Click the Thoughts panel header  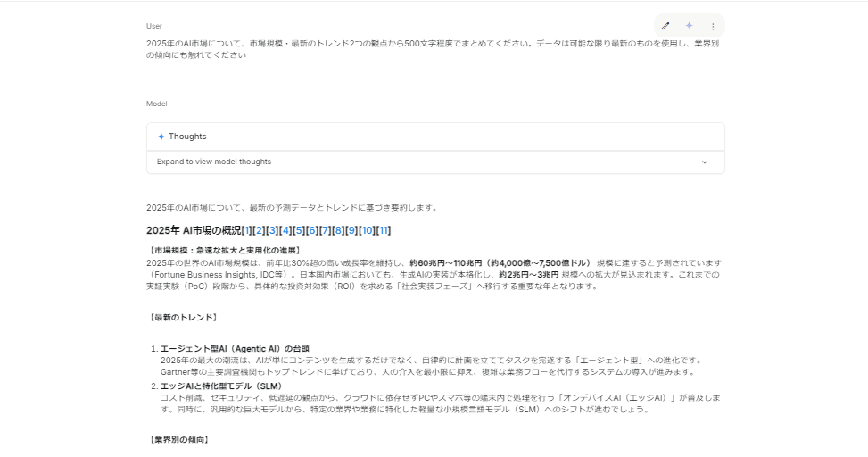187,137
